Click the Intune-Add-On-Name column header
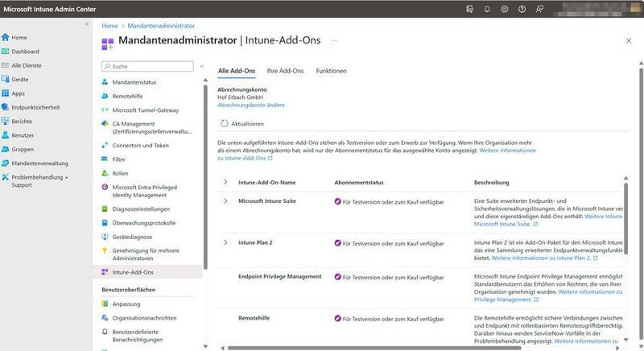 267,182
